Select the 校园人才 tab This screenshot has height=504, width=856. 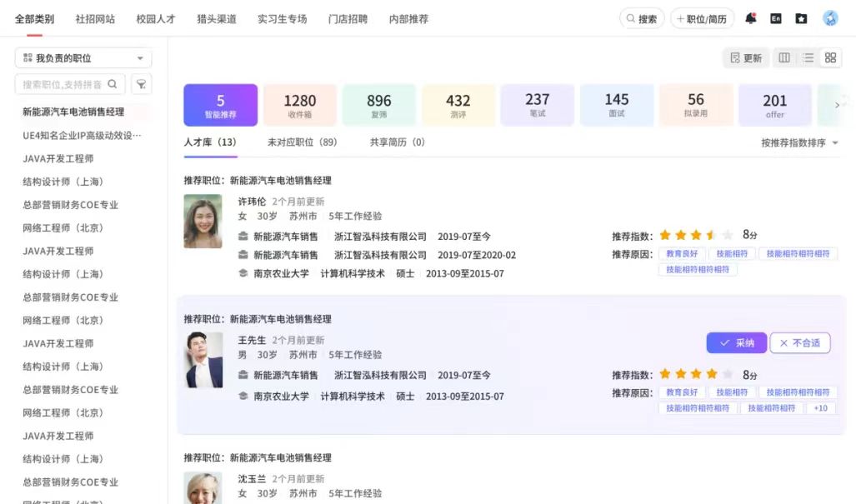(x=156, y=19)
